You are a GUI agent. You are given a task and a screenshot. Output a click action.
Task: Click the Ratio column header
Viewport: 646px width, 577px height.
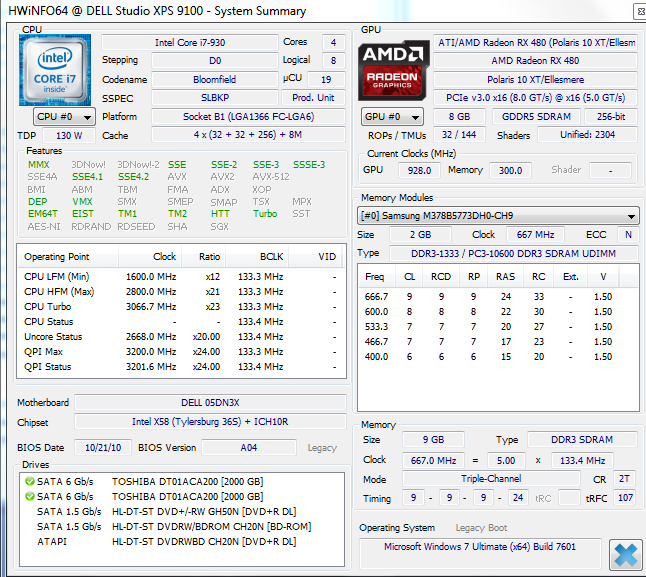click(204, 257)
